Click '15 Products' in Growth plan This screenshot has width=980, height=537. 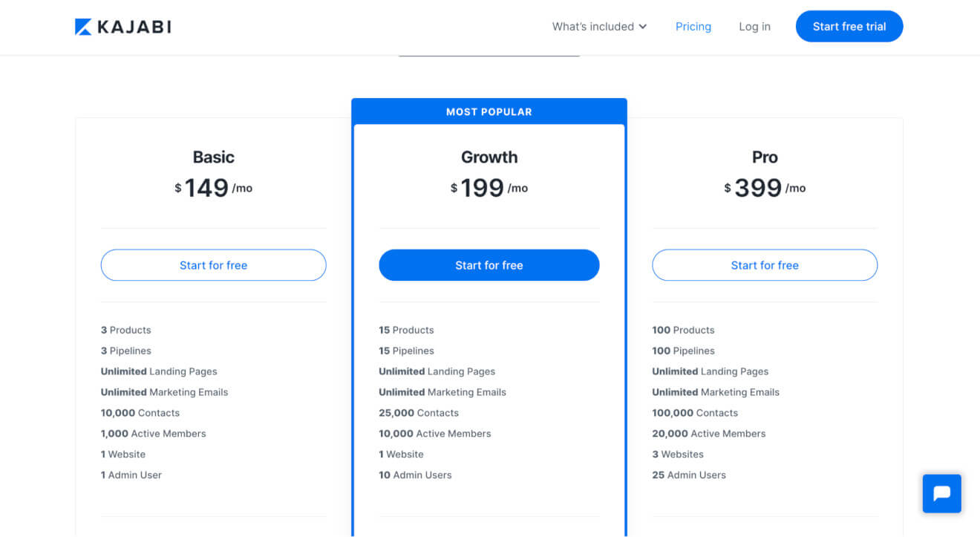[406, 330]
